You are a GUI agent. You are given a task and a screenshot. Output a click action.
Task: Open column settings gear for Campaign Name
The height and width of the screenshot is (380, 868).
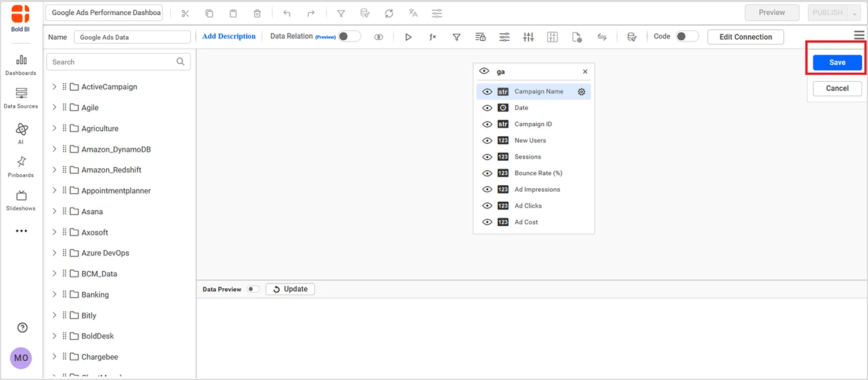click(581, 92)
